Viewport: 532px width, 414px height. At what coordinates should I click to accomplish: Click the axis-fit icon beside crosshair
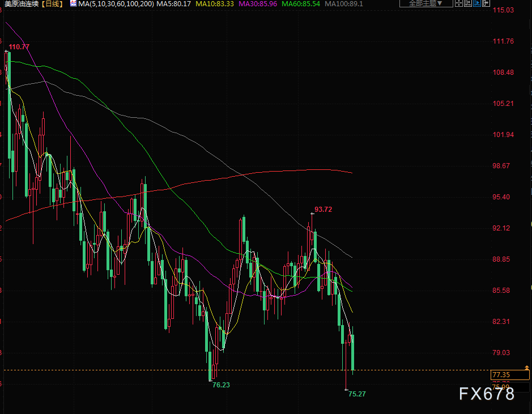click(x=468, y=3)
